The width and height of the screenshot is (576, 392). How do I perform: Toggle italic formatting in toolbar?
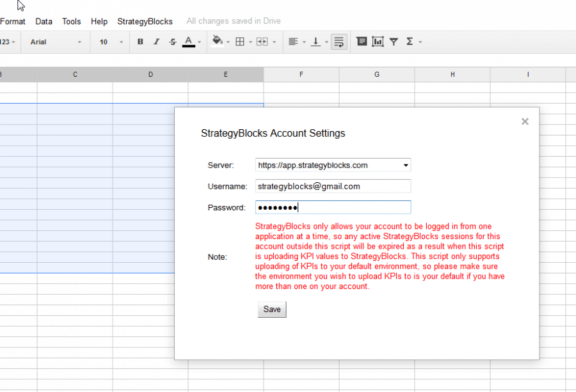coord(157,42)
